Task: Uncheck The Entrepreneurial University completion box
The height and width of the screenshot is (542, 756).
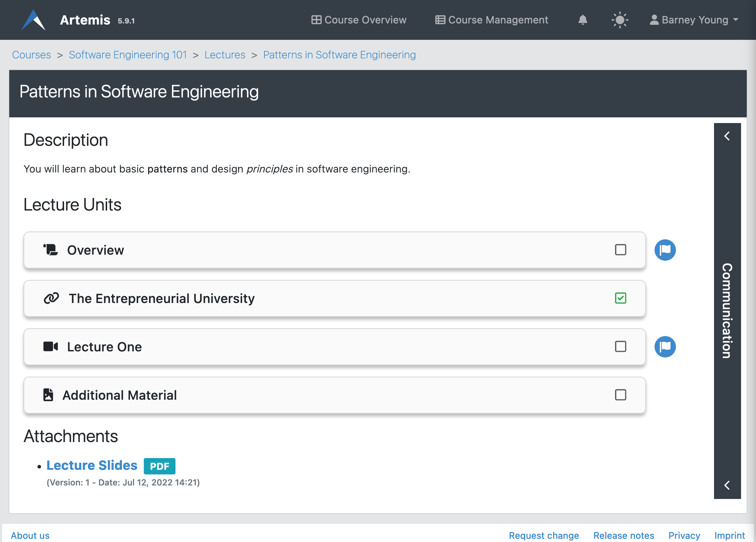Action: coord(620,298)
